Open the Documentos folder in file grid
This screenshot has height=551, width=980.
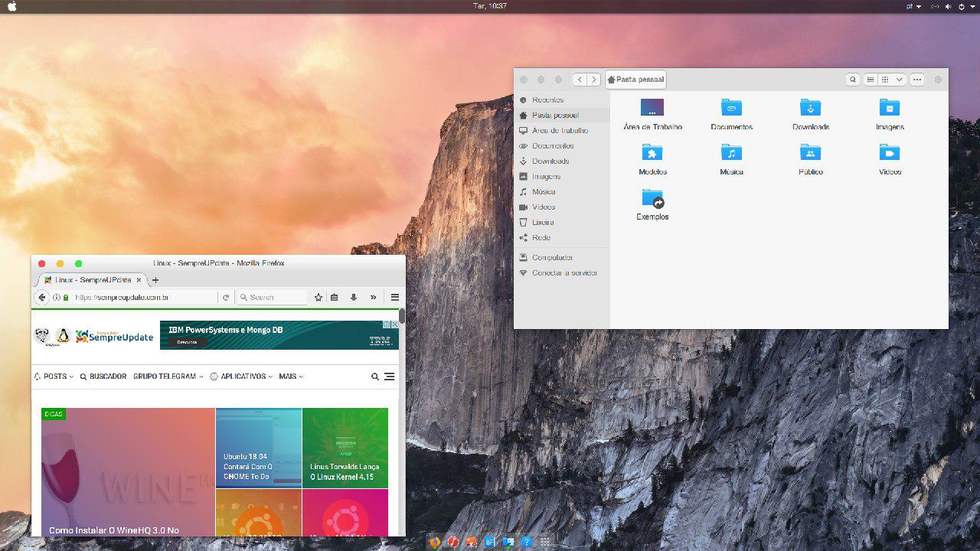(x=731, y=107)
